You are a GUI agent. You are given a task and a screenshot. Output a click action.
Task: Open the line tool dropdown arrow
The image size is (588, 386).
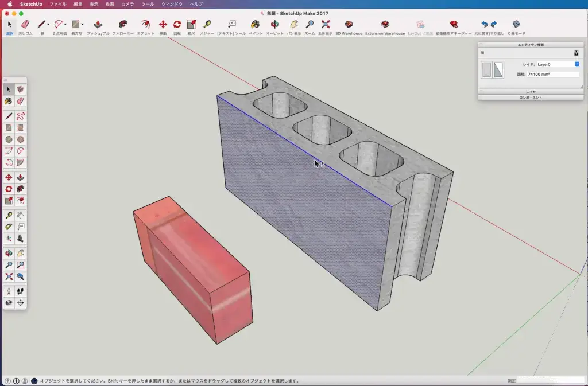point(48,25)
